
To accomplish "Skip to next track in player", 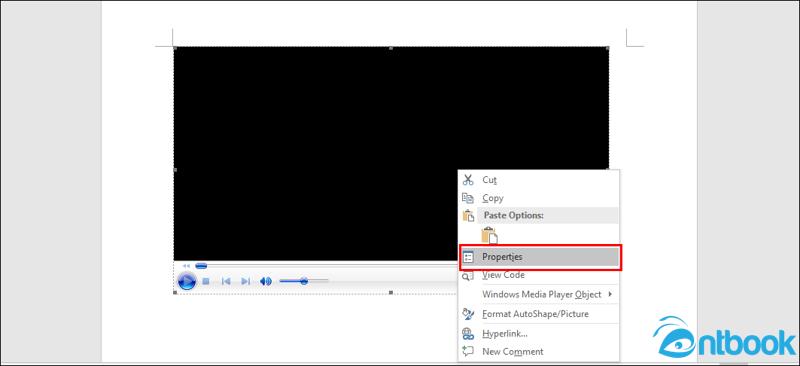I will pyautogui.click(x=245, y=281).
